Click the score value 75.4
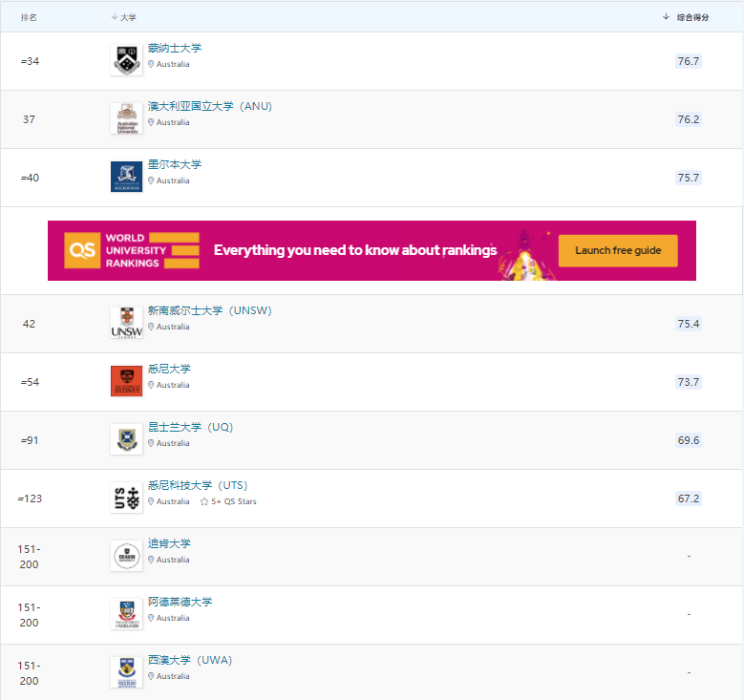Screen dimensions: 744x700 688,324
